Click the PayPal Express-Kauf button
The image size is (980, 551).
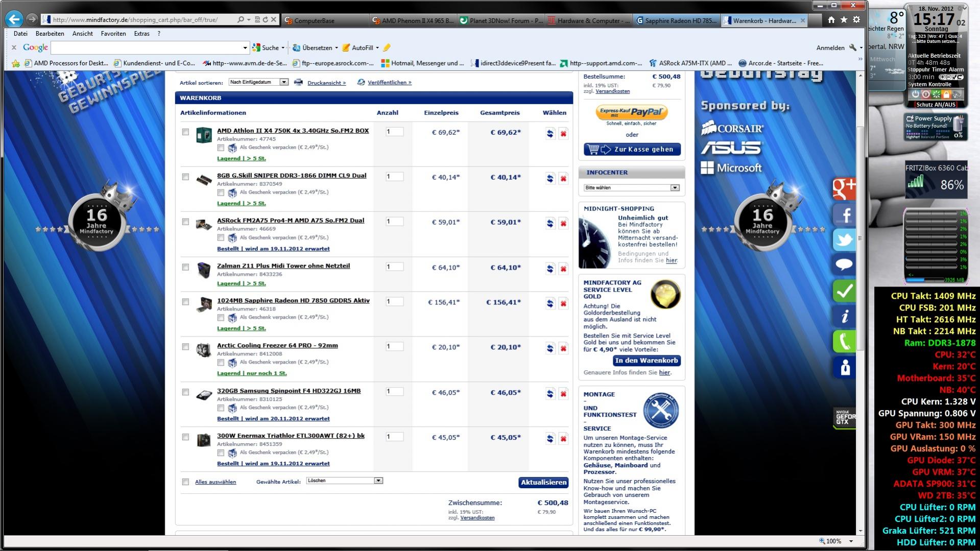pyautogui.click(x=632, y=112)
